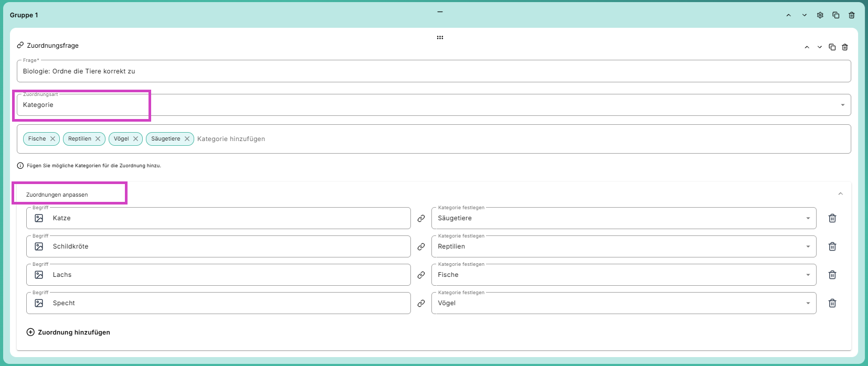Click the link icon beside Lachs
This screenshot has height=366, width=868.
point(421,275)
